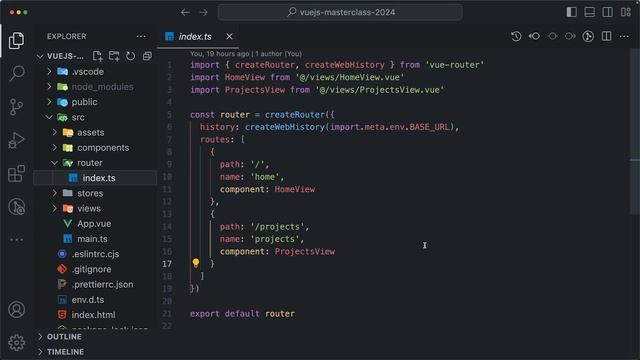640x360 pixels.
Task: Collapse all folders in explorer
Action: point(147,56)
